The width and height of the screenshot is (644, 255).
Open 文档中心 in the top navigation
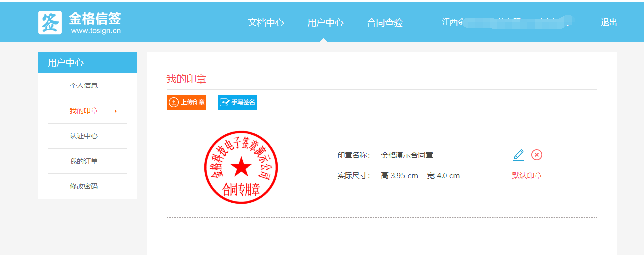(x=266, y=22)
